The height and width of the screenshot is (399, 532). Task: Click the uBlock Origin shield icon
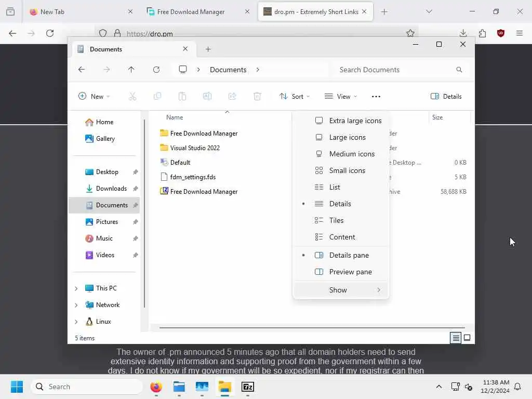tap(501, 33)
